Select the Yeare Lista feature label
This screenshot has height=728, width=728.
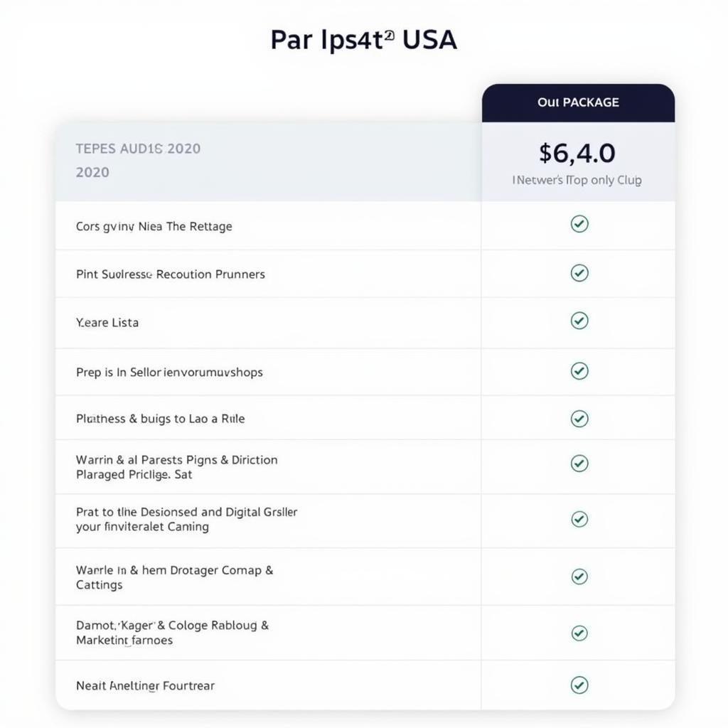click(107, 322)
